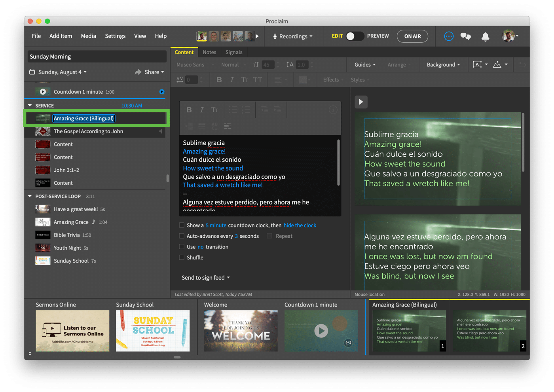The image size is (554, 392).
Task: Collapse the POST-SERVICE LOOP section
Action: click(30, 196)
